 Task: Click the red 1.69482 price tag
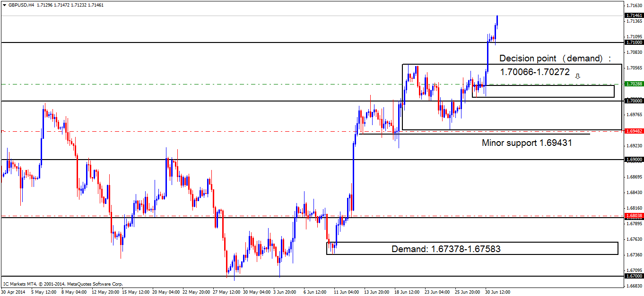pyautogui.click(x=634, y=131)
